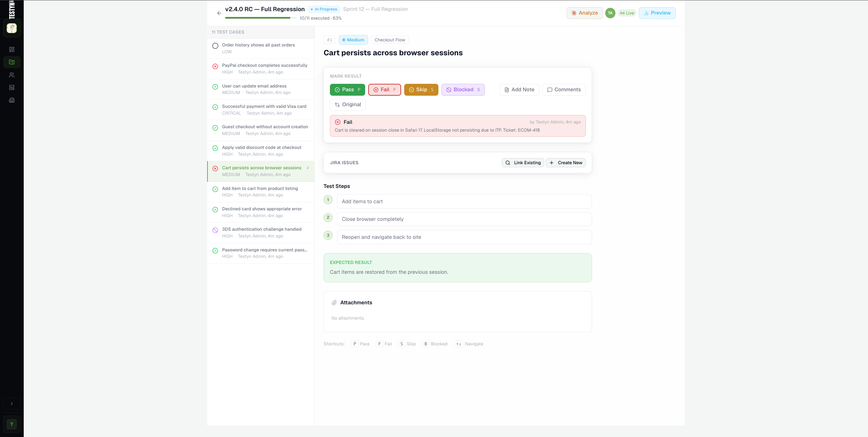Click the back arrow next to run title
The width and height of the screenshot is (868, 437).
pyautogui.click(x=219, y=13)
